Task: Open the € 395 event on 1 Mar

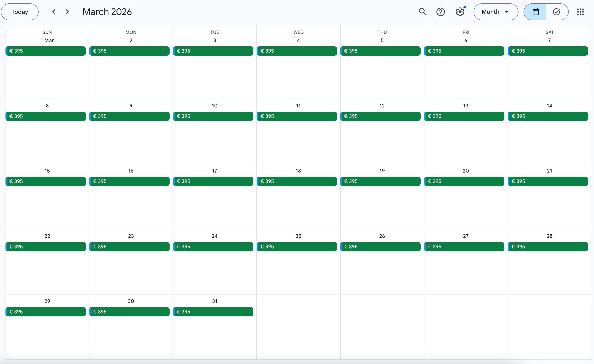Action: [46, 51]
